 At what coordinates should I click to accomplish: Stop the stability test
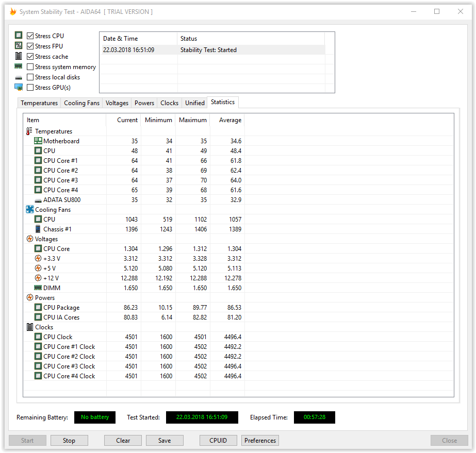69,441
